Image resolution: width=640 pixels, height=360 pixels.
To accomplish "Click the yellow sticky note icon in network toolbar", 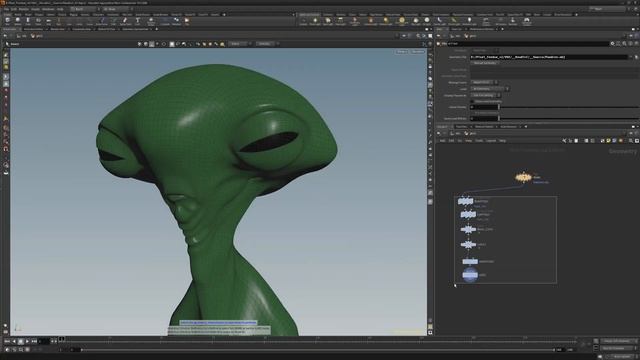I will (x=608, y=141).
